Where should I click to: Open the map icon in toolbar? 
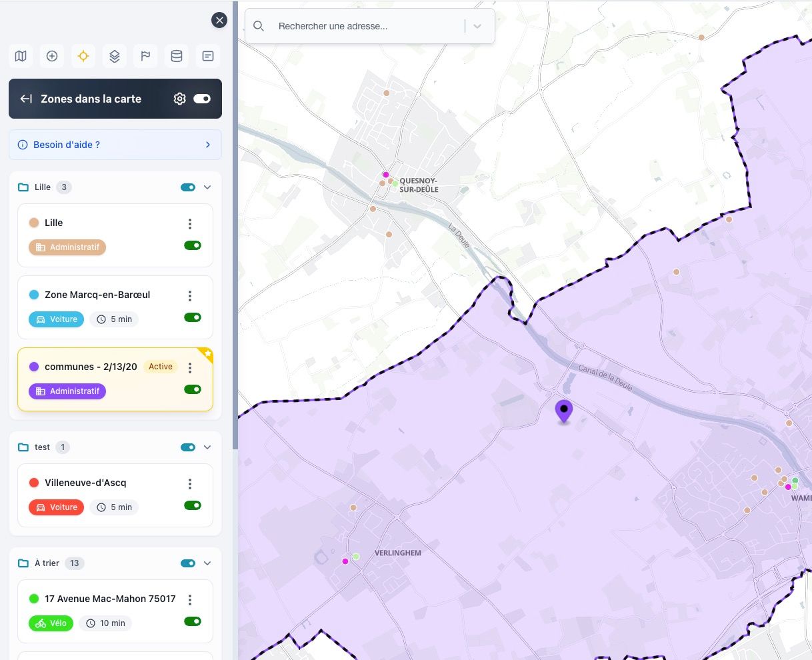[x=21, y=56]
